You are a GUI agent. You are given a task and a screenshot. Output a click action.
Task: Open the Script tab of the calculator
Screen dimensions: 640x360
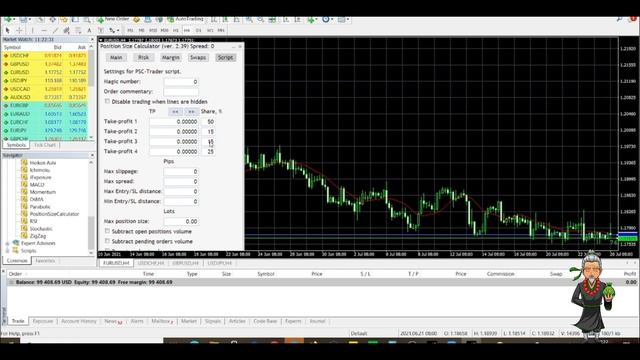click(225, 58)
